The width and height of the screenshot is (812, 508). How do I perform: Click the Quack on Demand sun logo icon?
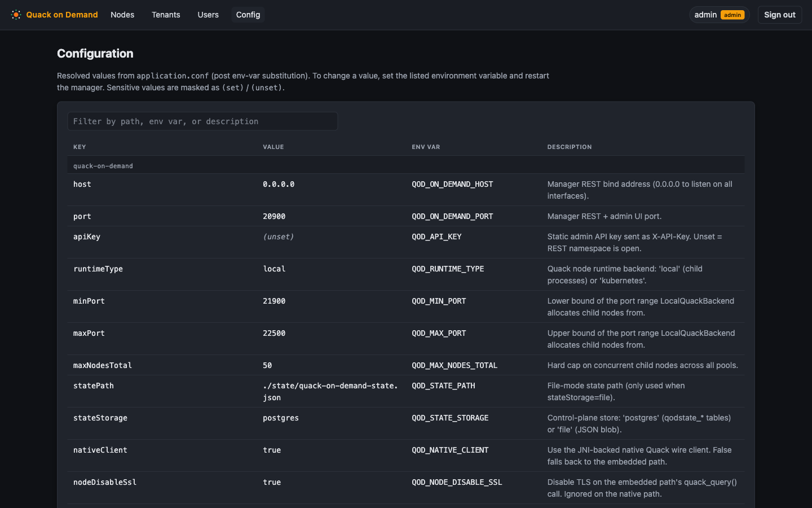pos(16,15)
